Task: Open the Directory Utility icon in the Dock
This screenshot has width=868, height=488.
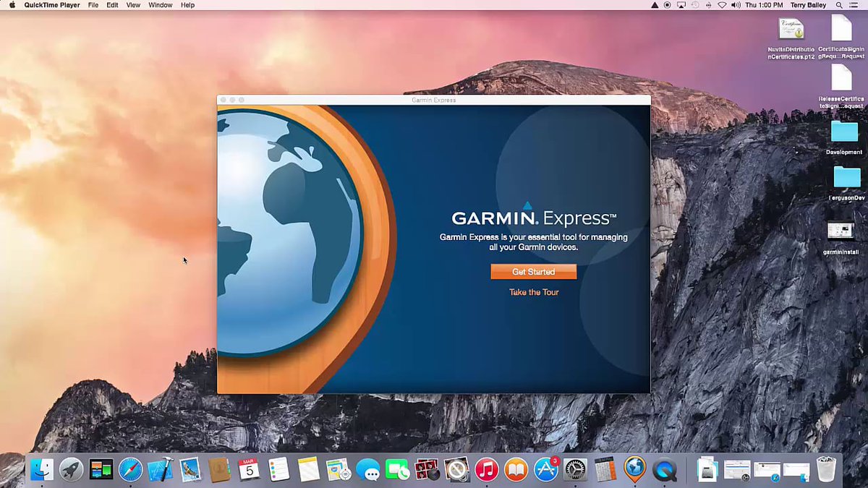Action: [x=457, y=470]
